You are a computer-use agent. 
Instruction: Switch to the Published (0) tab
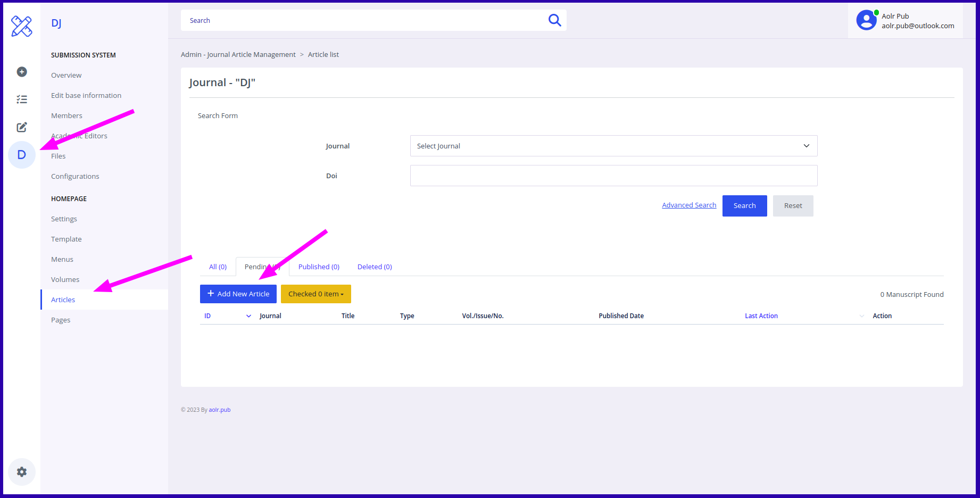point(318,267)
